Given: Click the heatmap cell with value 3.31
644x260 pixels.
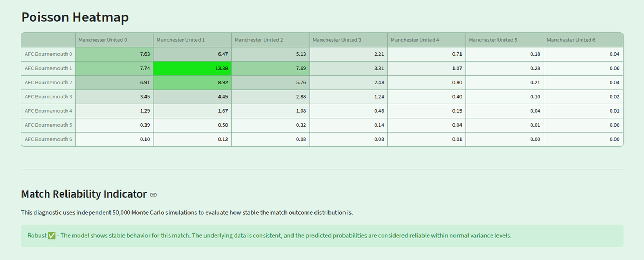Looking at the screenshot, I should [349, 68].
